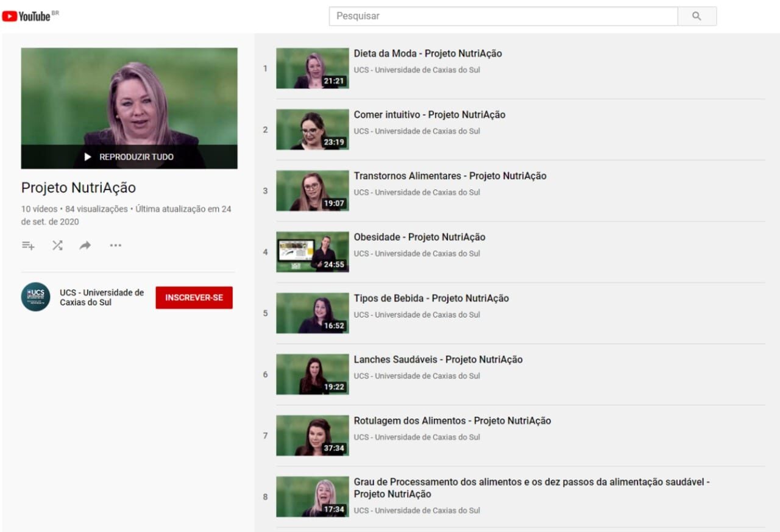The image size is (780, 532).
Task: Visit the channel link under Grau de Processamento
Action: 417,511
